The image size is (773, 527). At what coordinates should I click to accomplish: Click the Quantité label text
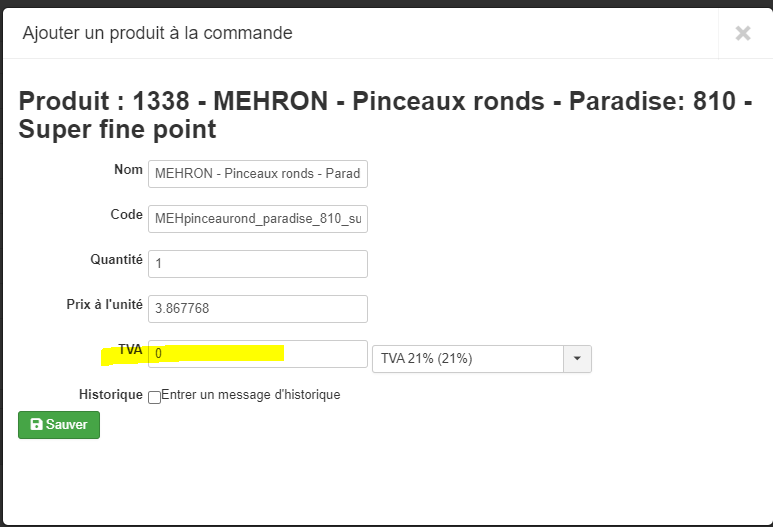point(116,260)
